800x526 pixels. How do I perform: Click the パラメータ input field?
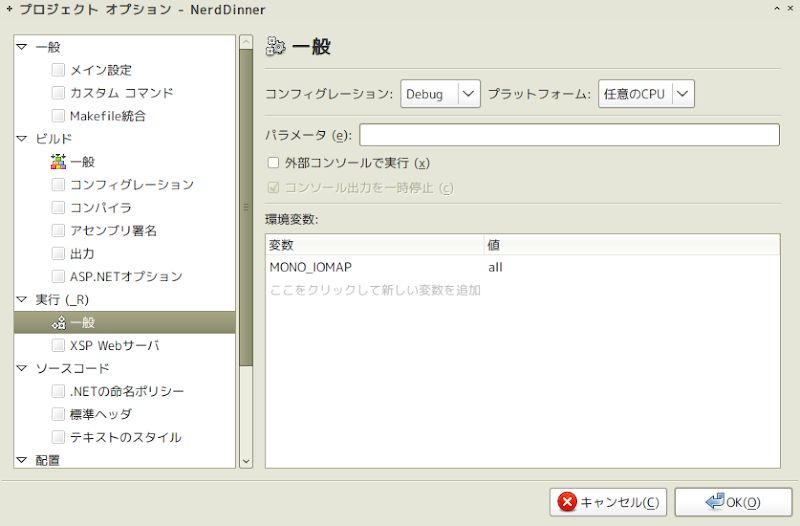pyautogui.click(x=569, y=135)
